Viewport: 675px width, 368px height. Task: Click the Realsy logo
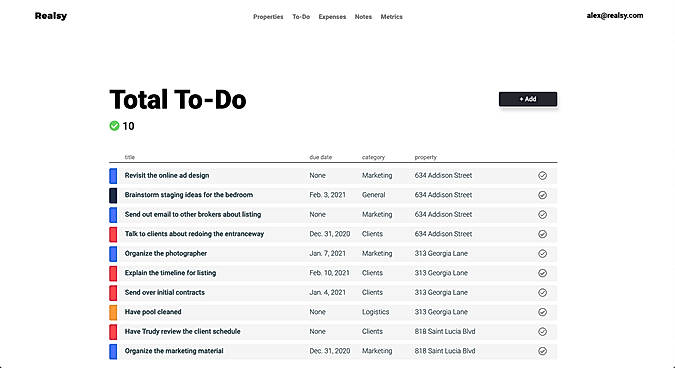(x=51, y=16)
